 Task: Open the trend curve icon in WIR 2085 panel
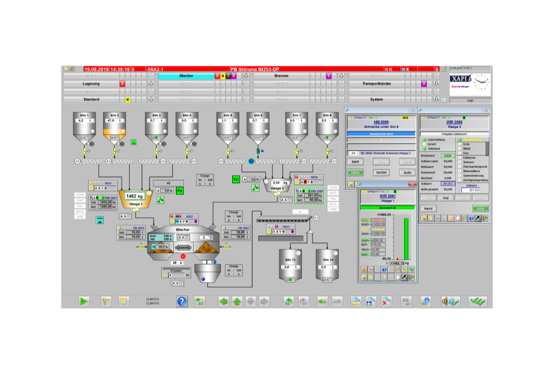point(437,218)
